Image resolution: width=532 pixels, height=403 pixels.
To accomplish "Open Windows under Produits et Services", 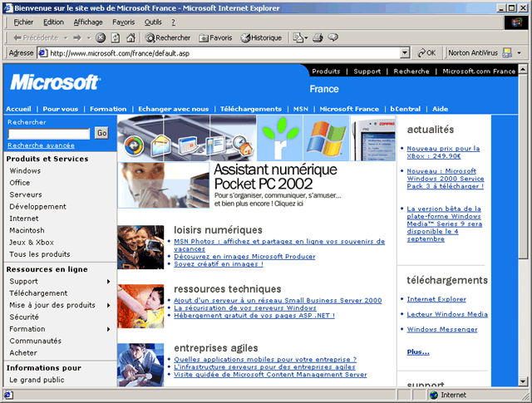I will [x=25, y=170].
